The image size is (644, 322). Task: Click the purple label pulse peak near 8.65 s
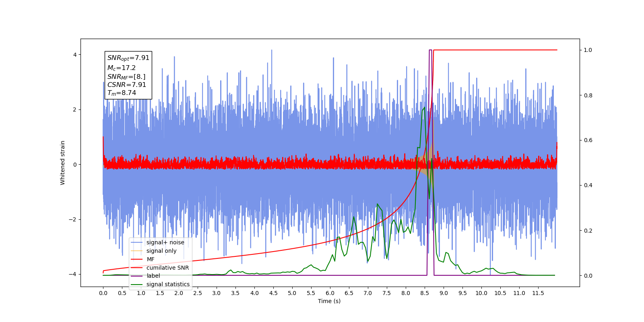430,50
